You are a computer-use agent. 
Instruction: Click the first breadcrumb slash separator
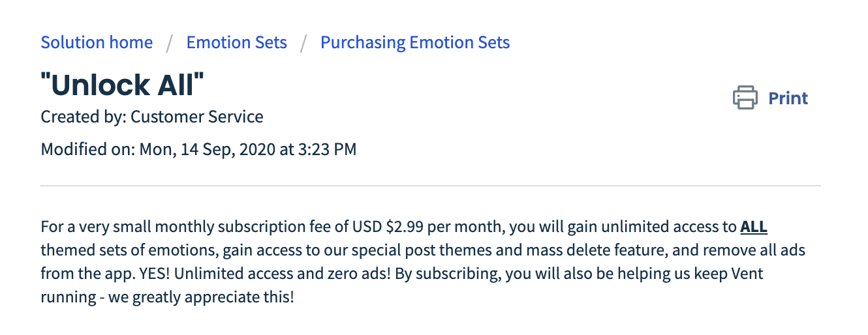(170, 43)
